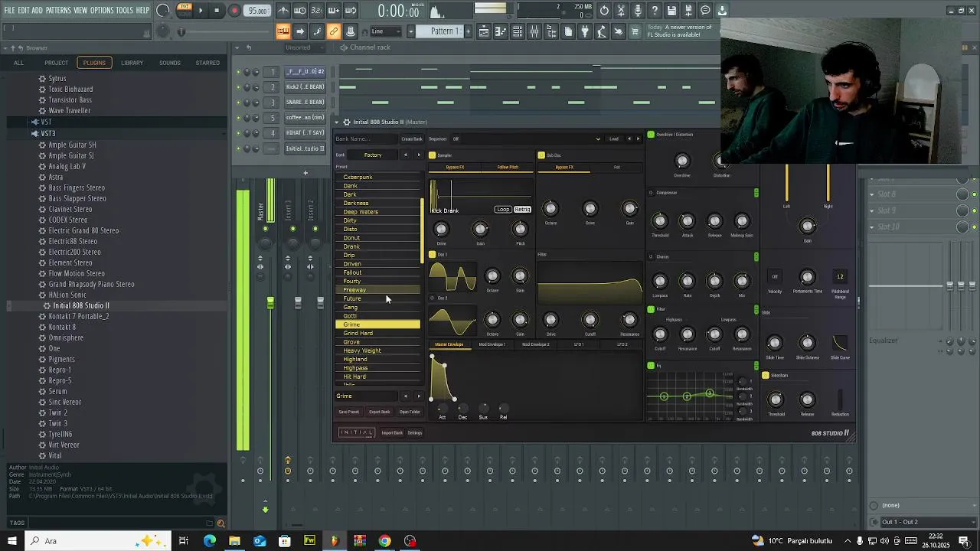This screenshot has width=980, height=551.
Task: Click the Create Bank button
Action: click(412, 139)
